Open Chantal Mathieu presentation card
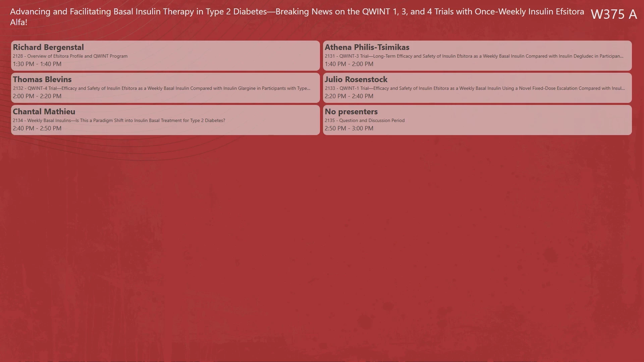This screenshot has height=362, width=644. click(165, 120)
